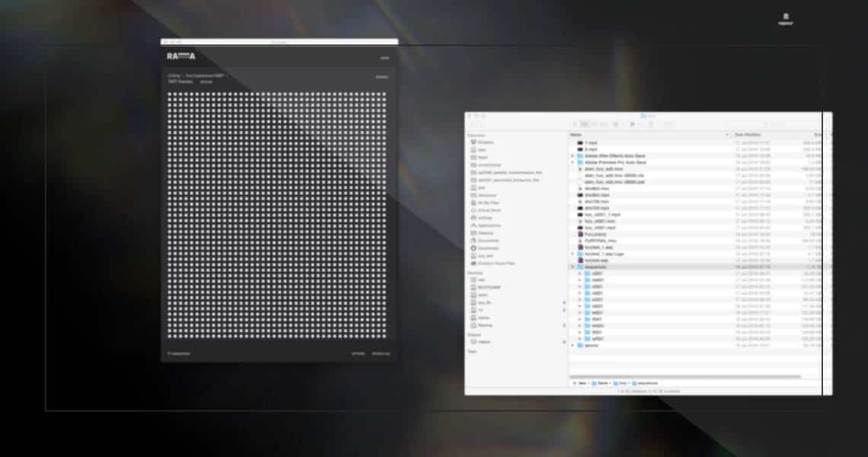Click the RAMMA logo in app header
This screenshot has height=457, width=868.
182,56
